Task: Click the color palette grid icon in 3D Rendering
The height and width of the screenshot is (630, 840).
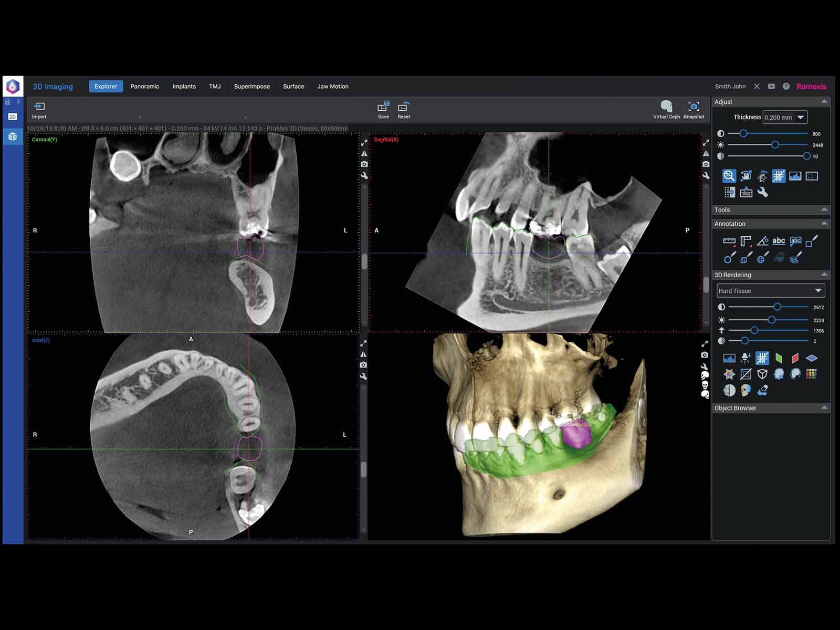Action: (x=812, y=374)
